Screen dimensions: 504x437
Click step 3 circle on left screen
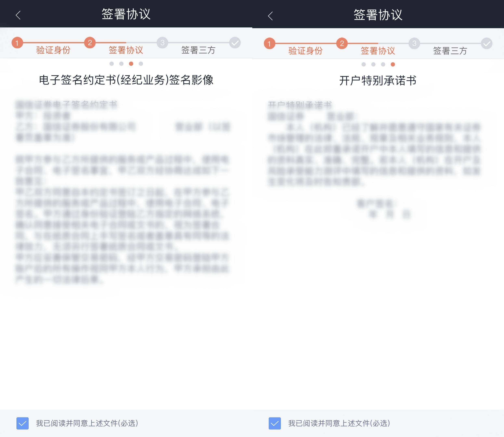tap(162, 43)
